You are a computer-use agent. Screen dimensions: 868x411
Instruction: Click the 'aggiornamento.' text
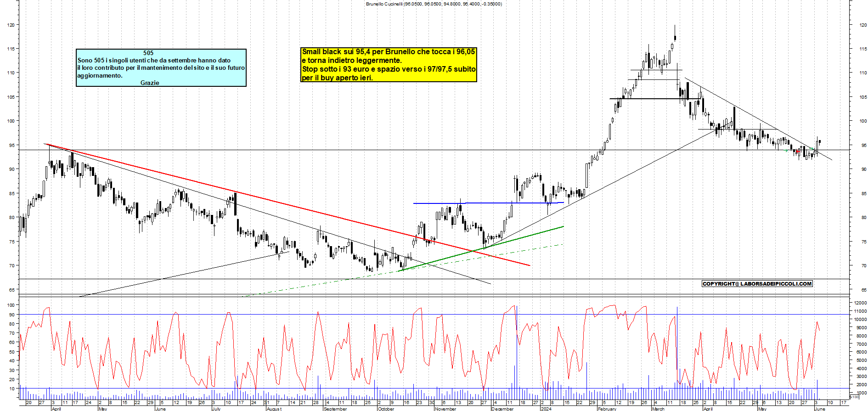(100, 75)
